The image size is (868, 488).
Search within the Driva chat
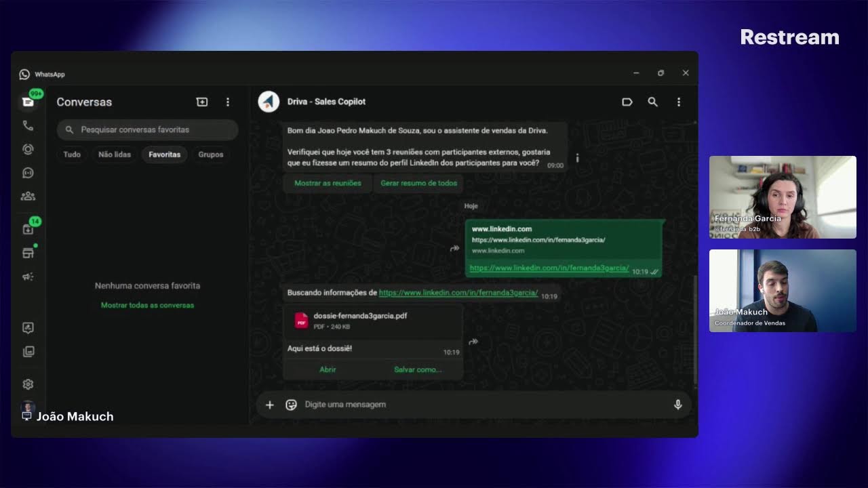point(652,102)
